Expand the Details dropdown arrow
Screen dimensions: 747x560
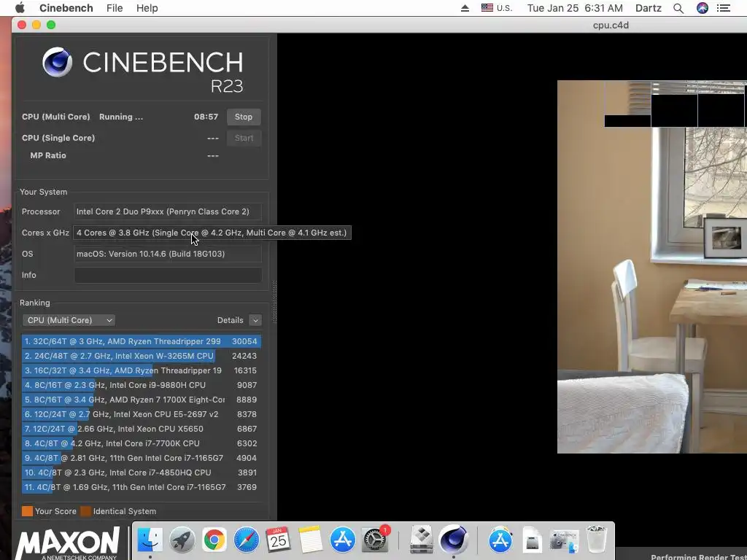point(255,320)
